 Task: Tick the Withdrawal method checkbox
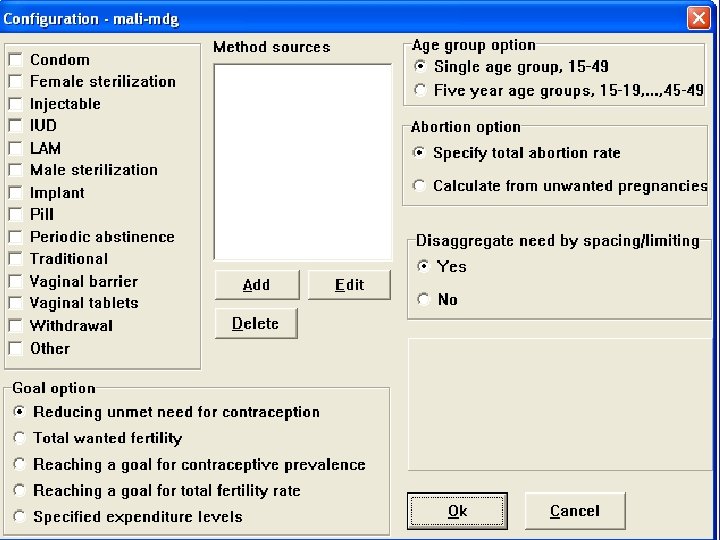click(x=16, y=326)
